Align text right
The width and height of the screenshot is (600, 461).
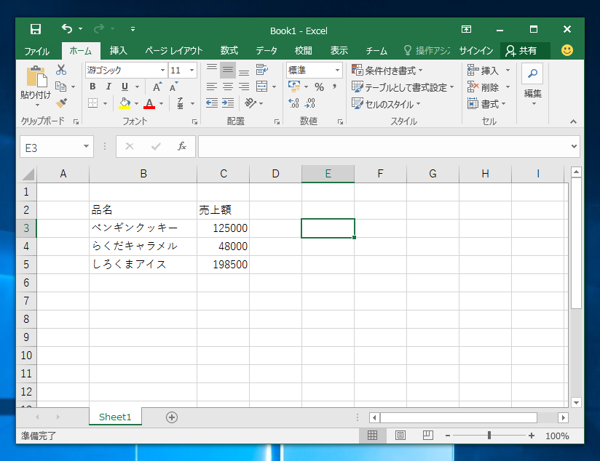(x=244, y=87)
